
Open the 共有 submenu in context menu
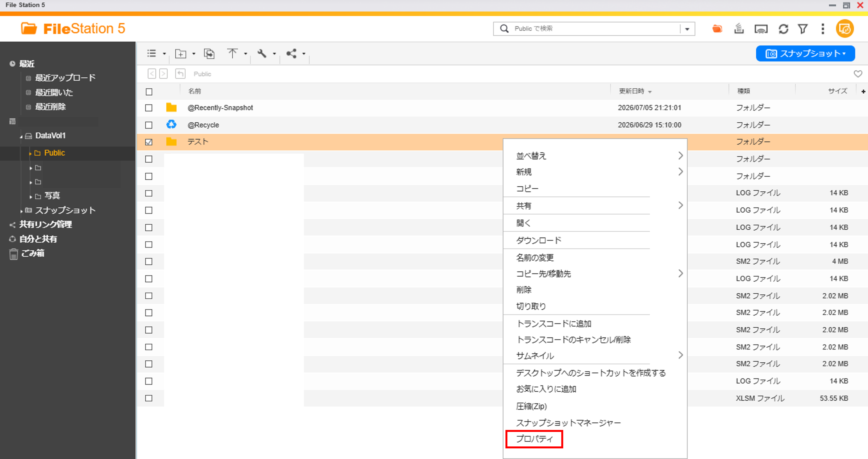click(524, 206)
